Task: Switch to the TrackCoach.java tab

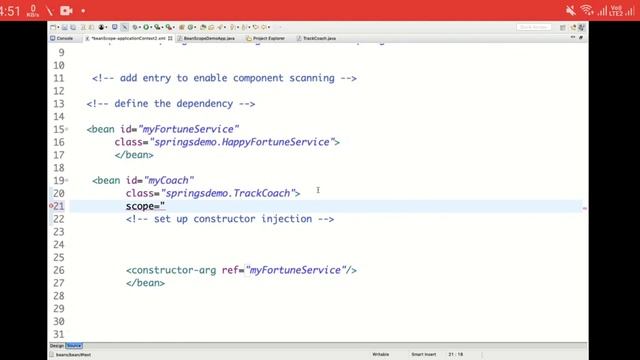Action: click(316, 38)
